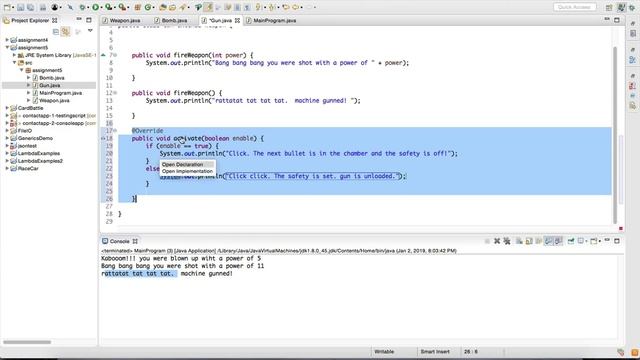Click New Java Package toolbar icon
Viewport: 640px width, 360px height.
(138, 7)
